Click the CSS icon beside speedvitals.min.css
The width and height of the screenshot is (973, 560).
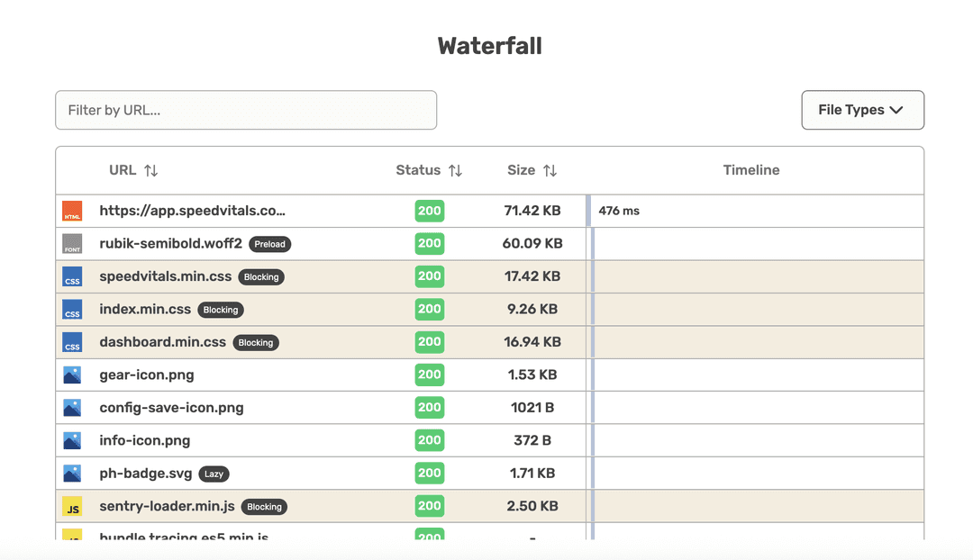pos(72,277)
